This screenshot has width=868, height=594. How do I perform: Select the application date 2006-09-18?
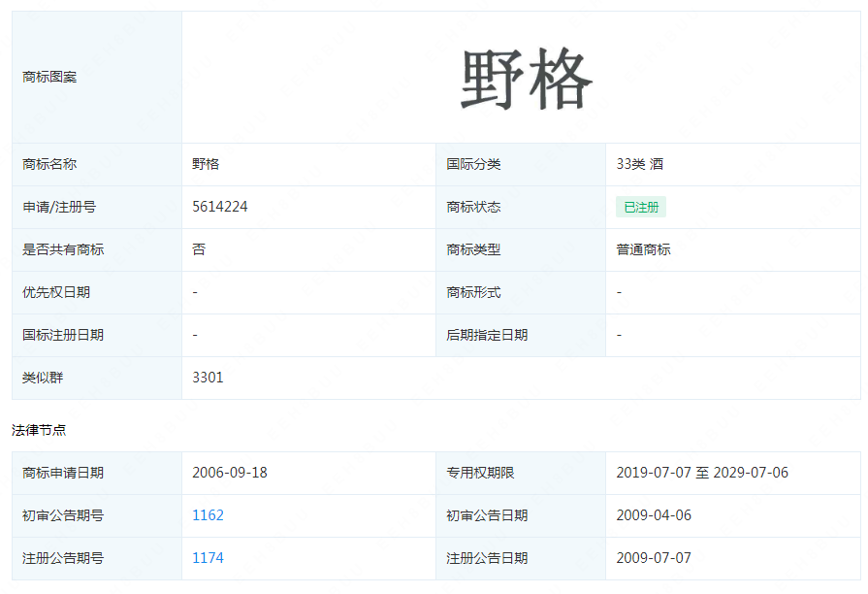pyautogui.click(x=230, y=473)
